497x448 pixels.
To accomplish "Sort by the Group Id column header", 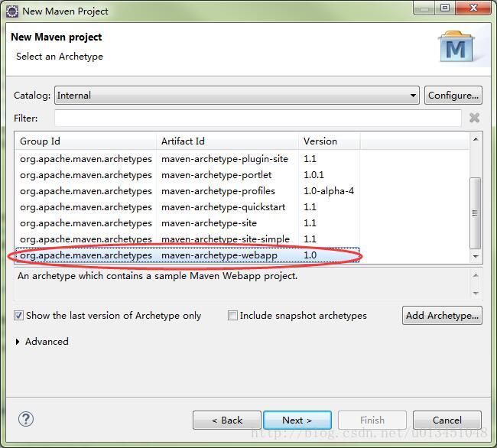I will pyautogui.click(x=86, y=141).
